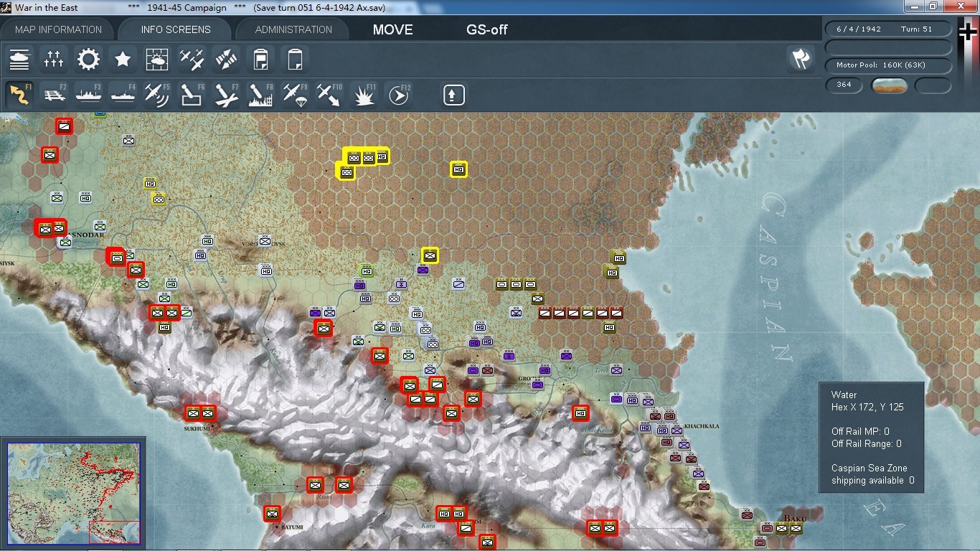980x551 pixels.
Task: Select F9 air transport parachute mode
Action: coord(295,95)
